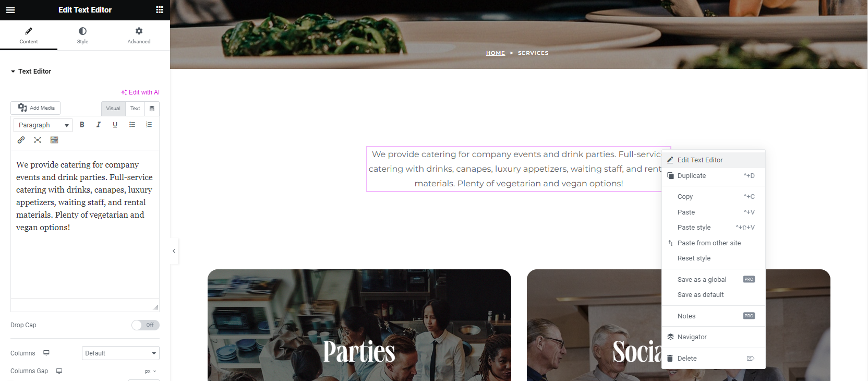The image size is (868, 381).
Task: Toggle the toolbar keyboard icon
Action: 54,140
